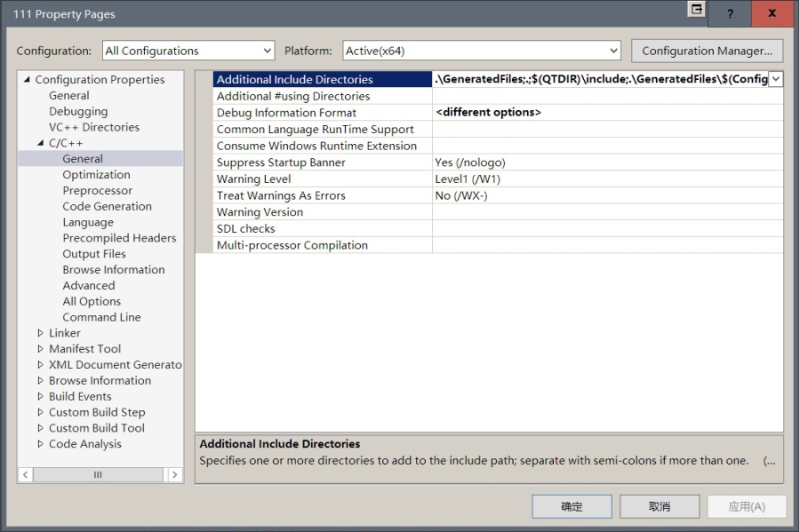Expand the Manifest Tool node
800x532 pixels.
(40, 348)
